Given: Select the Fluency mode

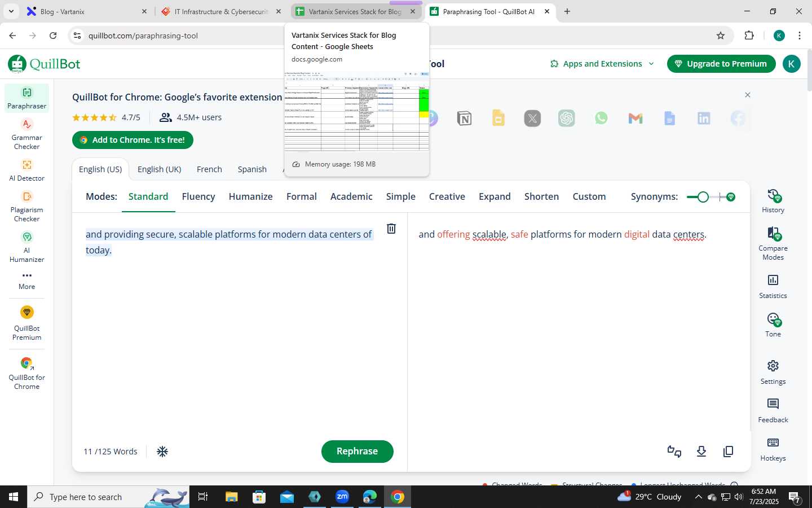Looking at the screenshot, I should 198,196.
